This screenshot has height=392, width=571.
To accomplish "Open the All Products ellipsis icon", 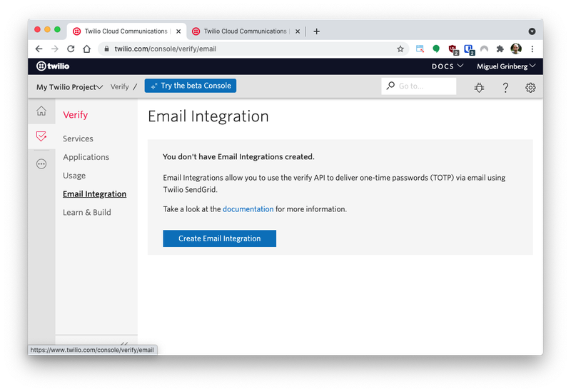I will pos(41,164).
